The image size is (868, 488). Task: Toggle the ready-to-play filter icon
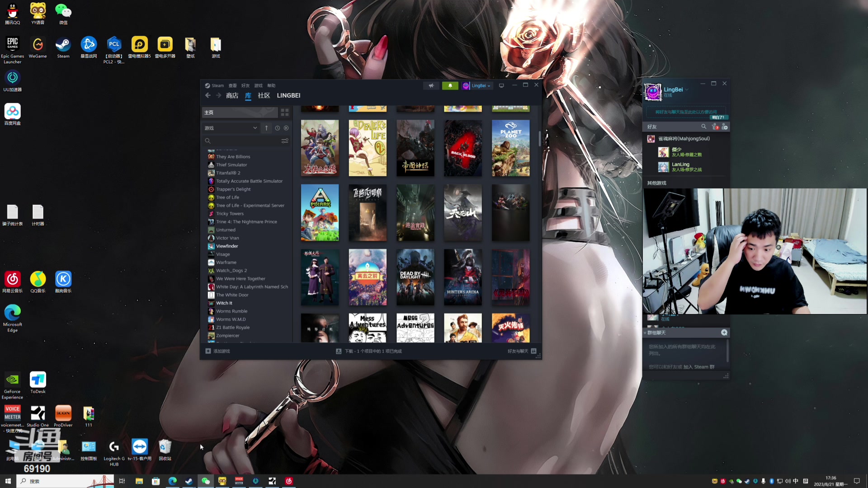point(286,128)
